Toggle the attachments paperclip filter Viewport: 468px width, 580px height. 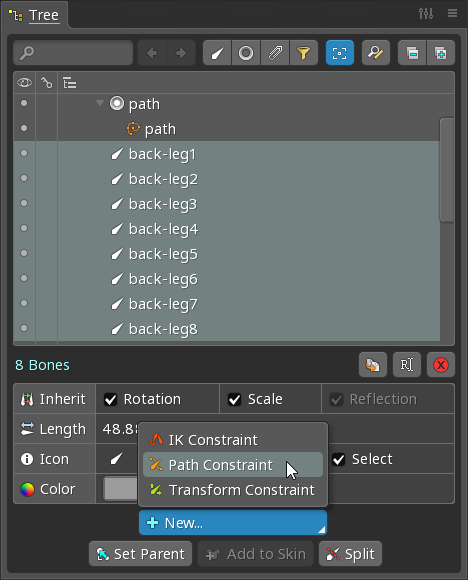point(275,53)
